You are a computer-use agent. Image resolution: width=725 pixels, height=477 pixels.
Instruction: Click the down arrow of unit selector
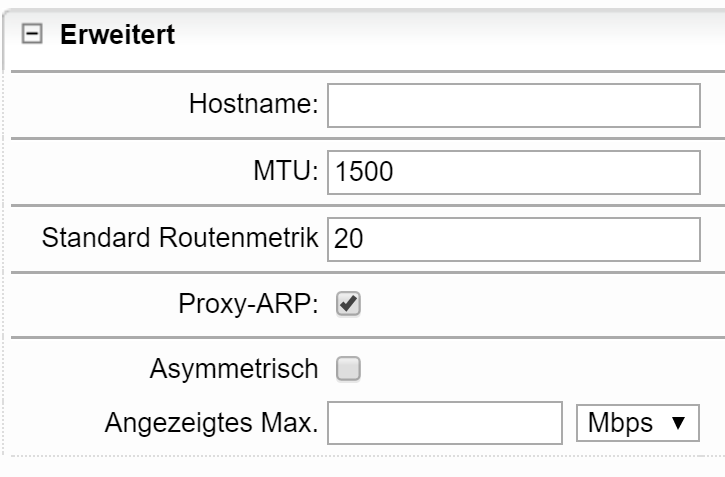pyautogui.click(x=679, y=424)
